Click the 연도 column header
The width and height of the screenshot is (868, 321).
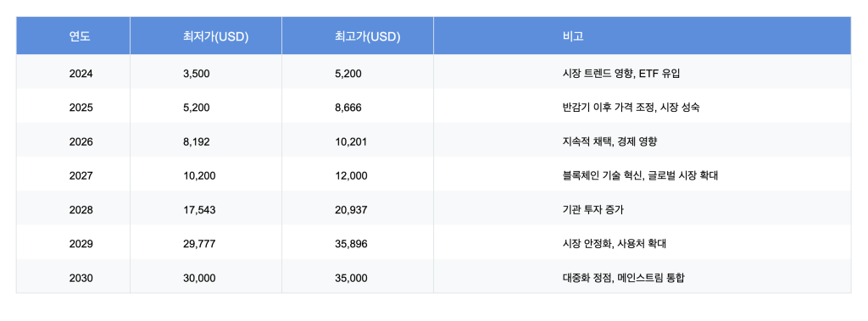tap(73, 36)
